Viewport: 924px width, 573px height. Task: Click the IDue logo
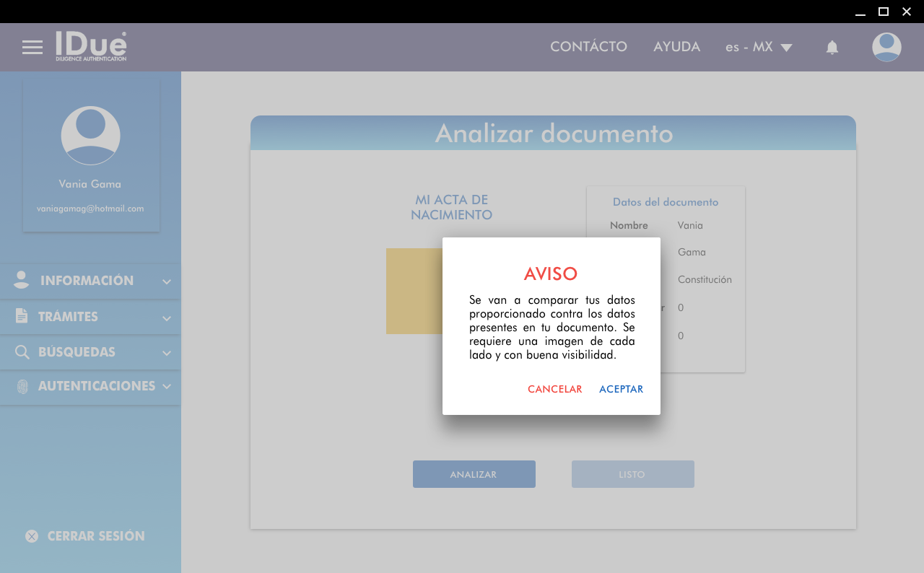point(91,46)
